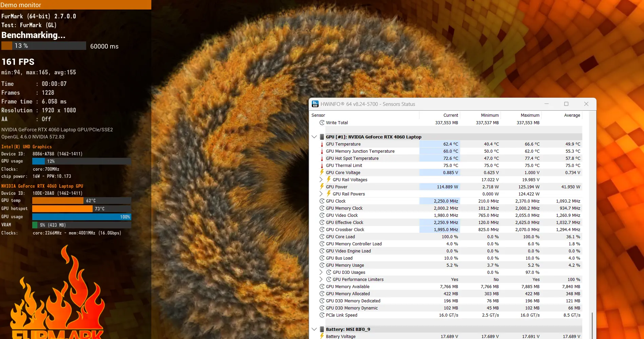The width and height of the screenshot is (644, 339).
Task: Expand the GPU D3D Usages row
Action: coord(321,272)
